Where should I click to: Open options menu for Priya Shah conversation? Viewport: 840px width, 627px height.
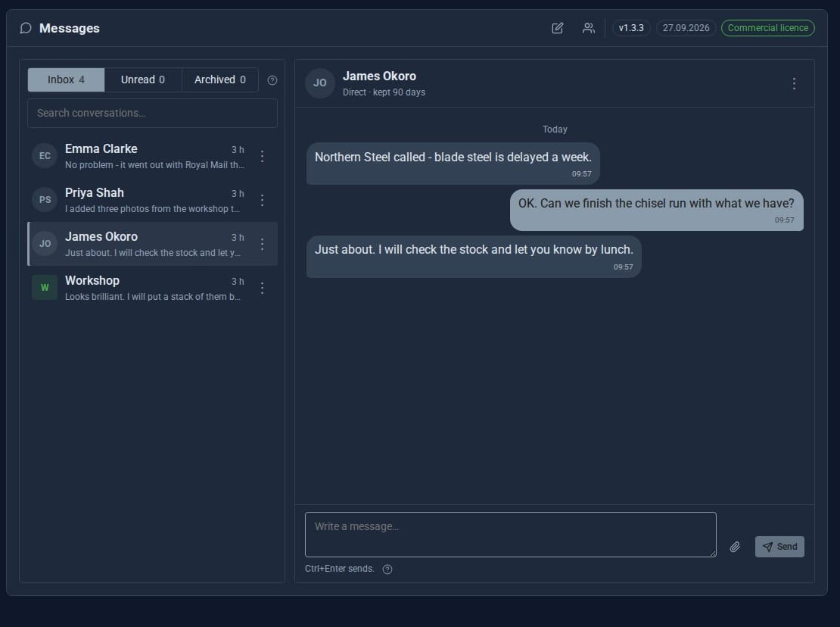(262, 200)
